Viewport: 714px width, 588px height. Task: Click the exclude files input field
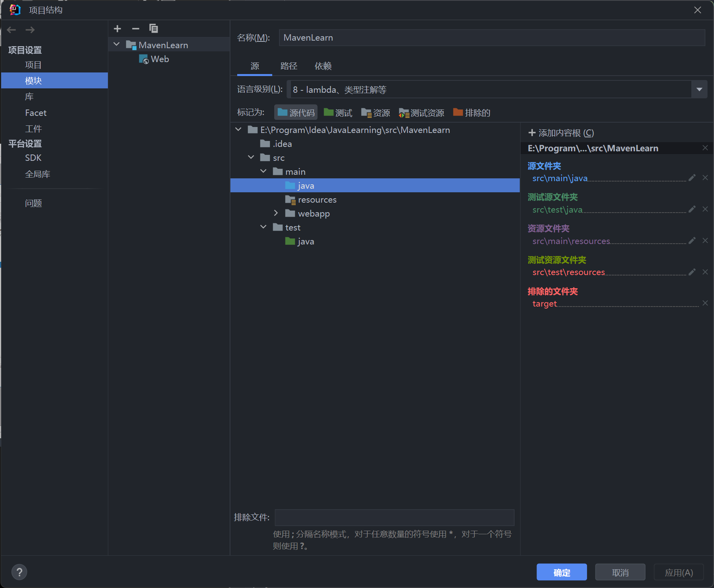click(394, 517)
